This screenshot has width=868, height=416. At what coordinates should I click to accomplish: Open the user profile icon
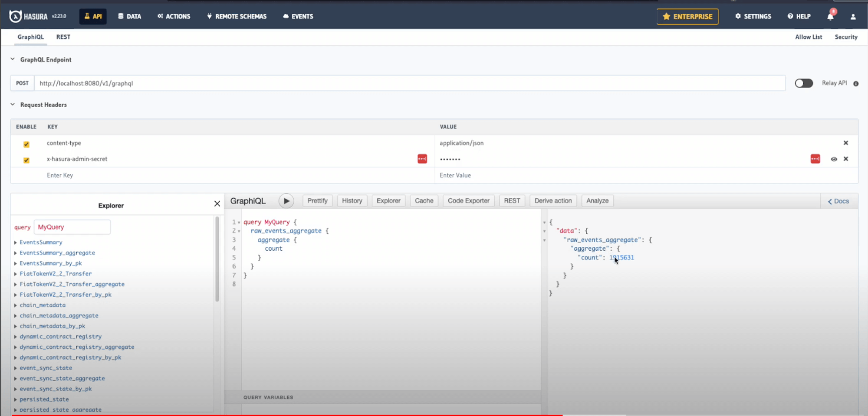(x=853, y=16)
